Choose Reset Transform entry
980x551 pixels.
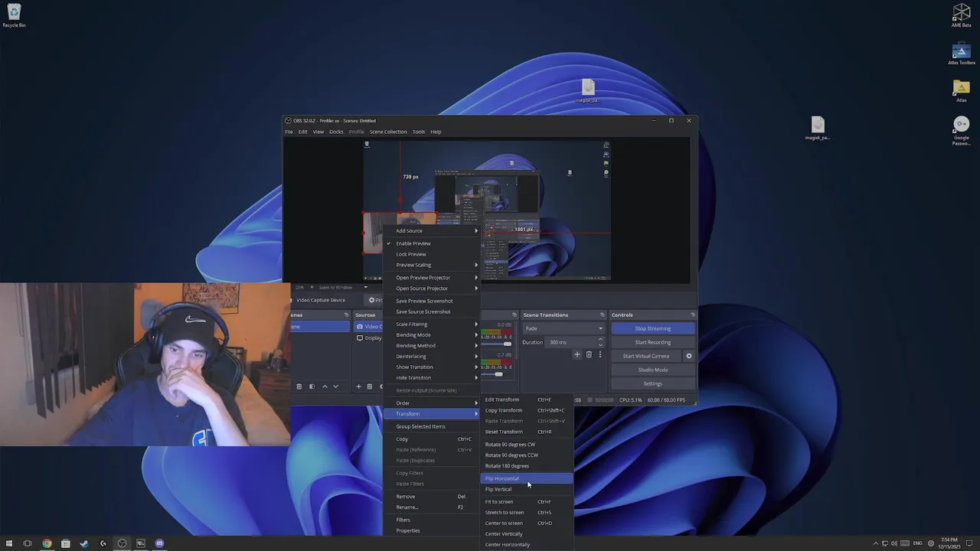(x=527, y=432)
